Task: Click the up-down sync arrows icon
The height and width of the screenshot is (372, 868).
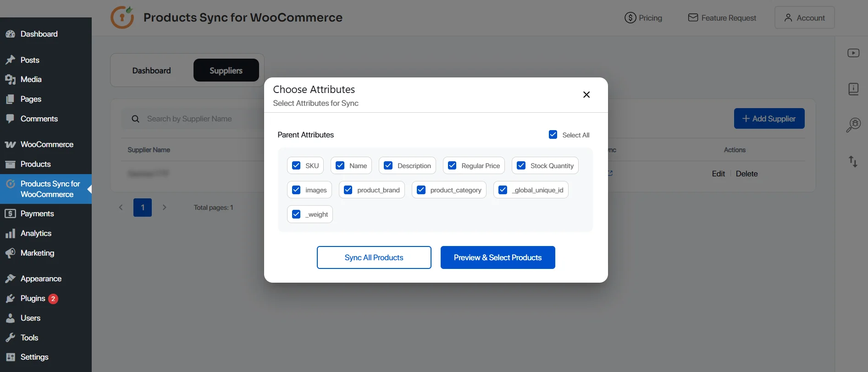Action: [853, 161]
